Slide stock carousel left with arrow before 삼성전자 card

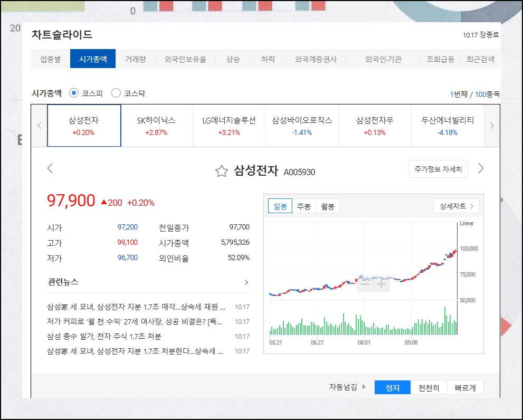tap(40, 126)
